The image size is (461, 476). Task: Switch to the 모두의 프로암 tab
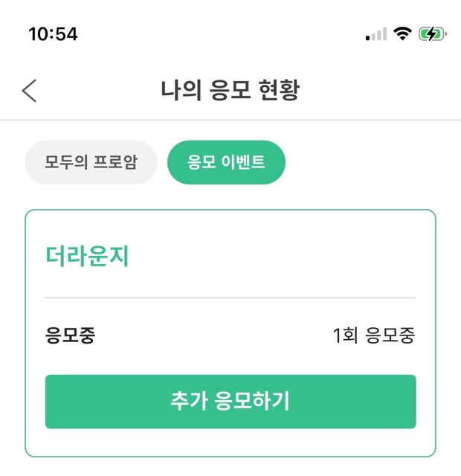[91, 162]
